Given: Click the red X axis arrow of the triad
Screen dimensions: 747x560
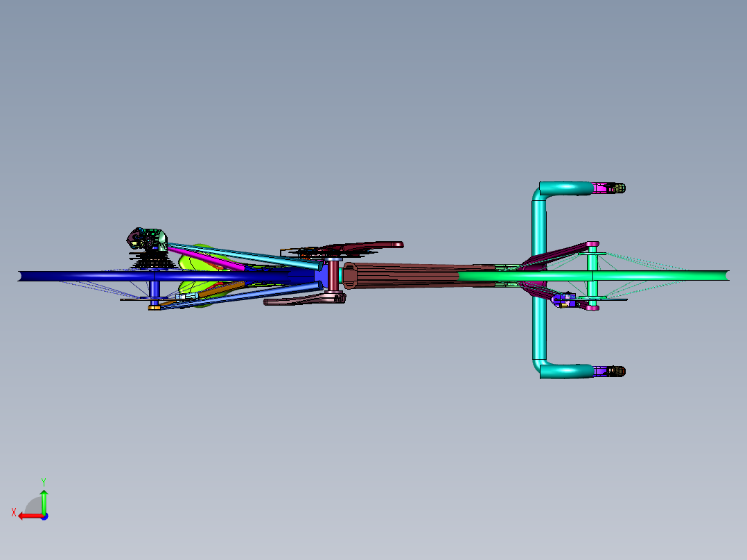Looking at the screenshot, I should point(31,516).
